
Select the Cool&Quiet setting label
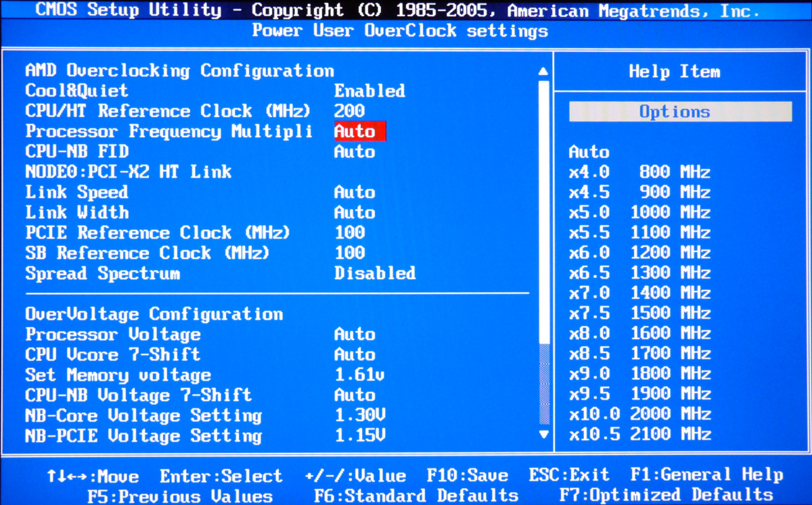76,91
